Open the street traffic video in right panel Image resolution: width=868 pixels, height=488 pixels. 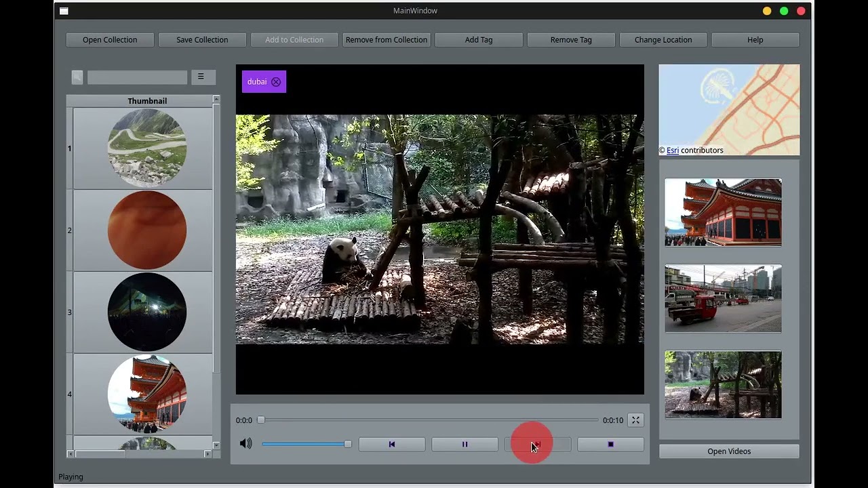(x=723, y=298)
